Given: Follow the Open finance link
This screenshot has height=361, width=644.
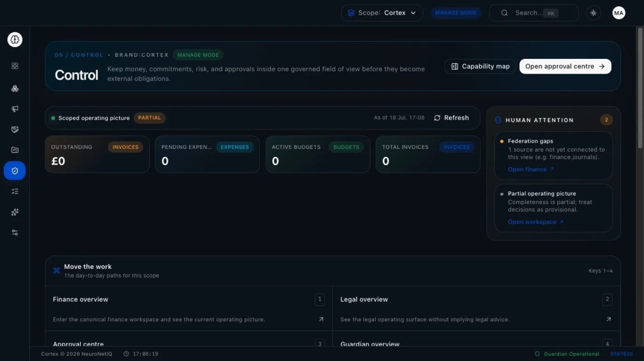Looking at the screenshot, I should tap(531, 169).
